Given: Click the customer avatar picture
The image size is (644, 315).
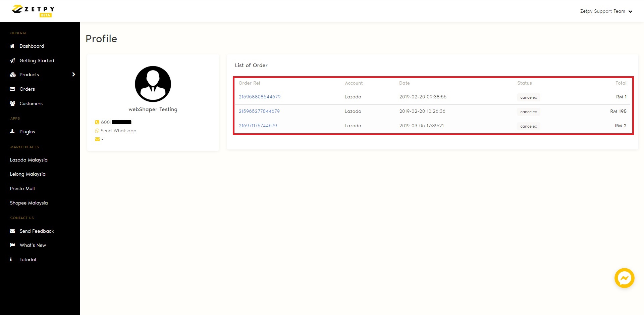Looking at the screenshot, I should 153,84.
